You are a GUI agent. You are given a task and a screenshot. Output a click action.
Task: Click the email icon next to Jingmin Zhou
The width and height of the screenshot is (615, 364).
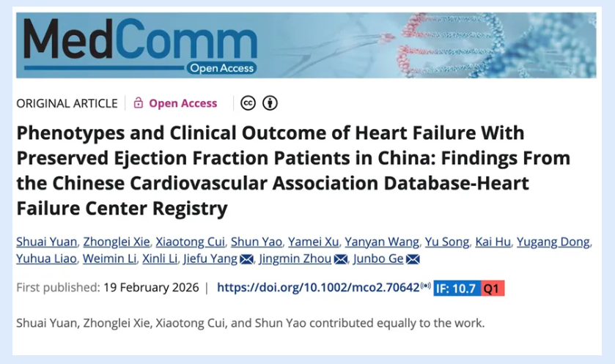[x=341, y=259]
